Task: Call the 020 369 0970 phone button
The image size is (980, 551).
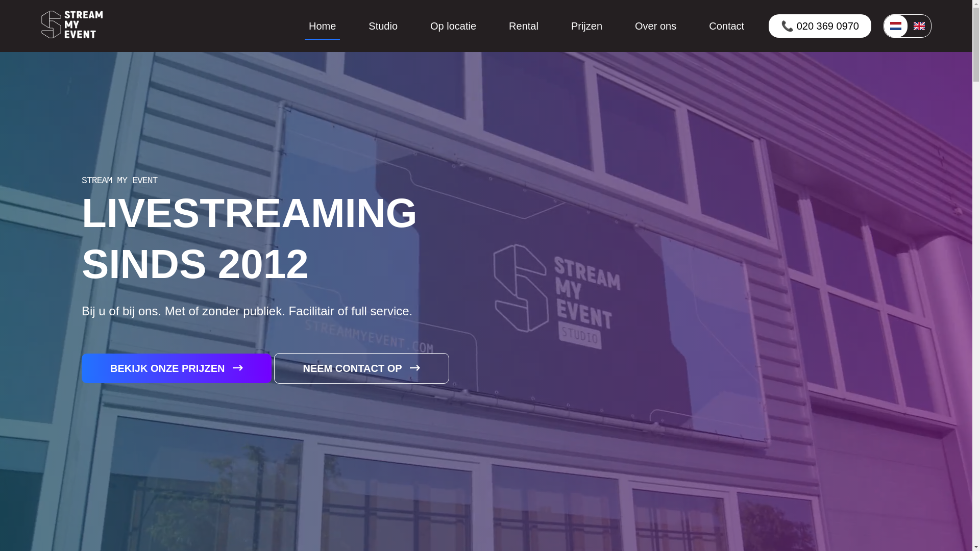Action: (820, 26)
